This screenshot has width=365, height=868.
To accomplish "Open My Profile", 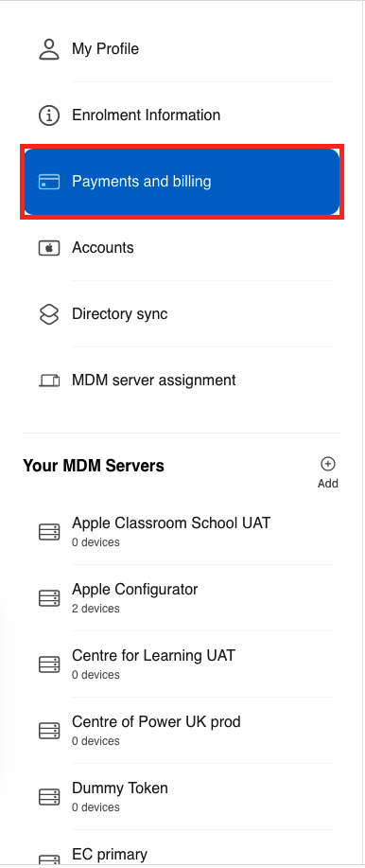I will pos(181,48).
